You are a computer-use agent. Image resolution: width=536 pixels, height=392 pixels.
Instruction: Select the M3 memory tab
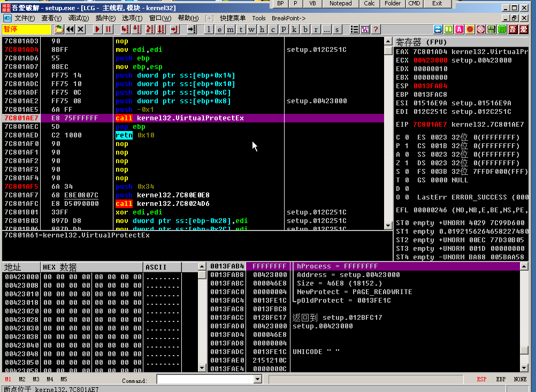(x=36, y=379)
